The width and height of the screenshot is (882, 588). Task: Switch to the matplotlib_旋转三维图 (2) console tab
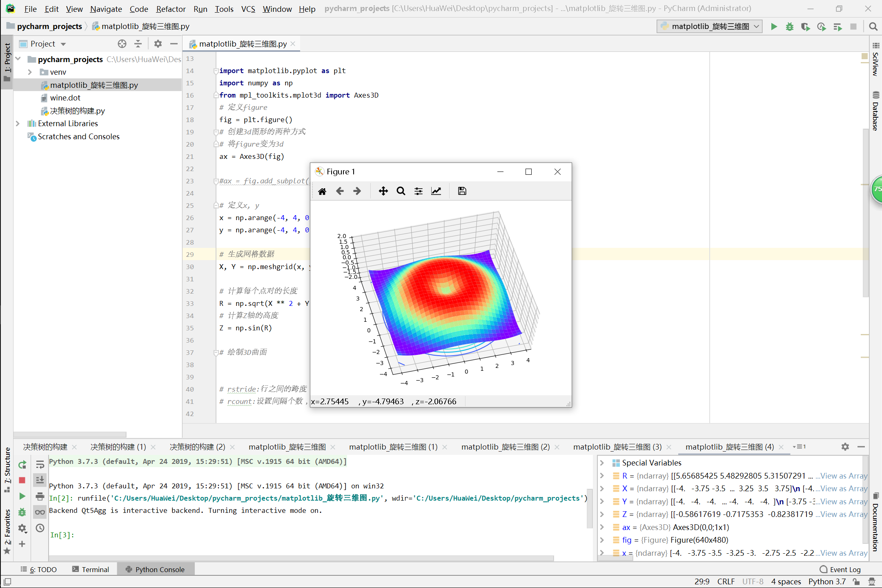(505, 447)
